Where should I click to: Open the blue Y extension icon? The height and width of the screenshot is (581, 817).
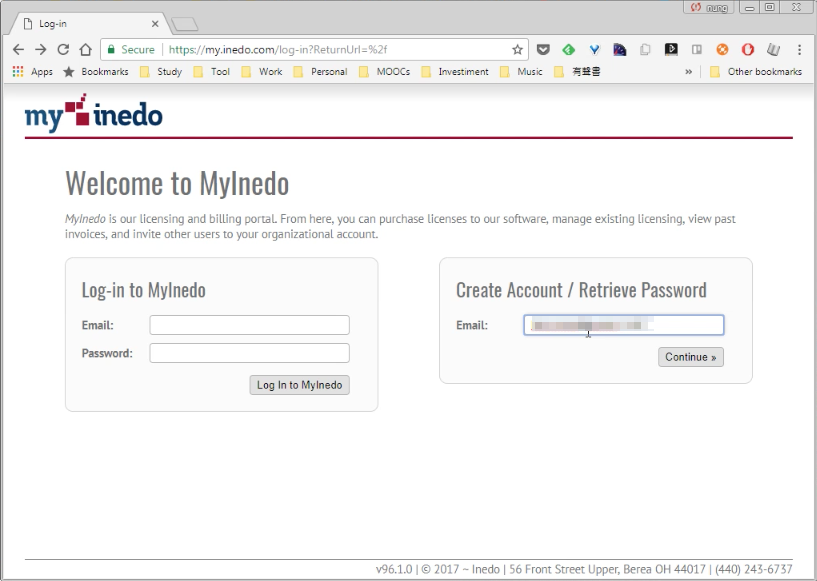click(594, 50)
